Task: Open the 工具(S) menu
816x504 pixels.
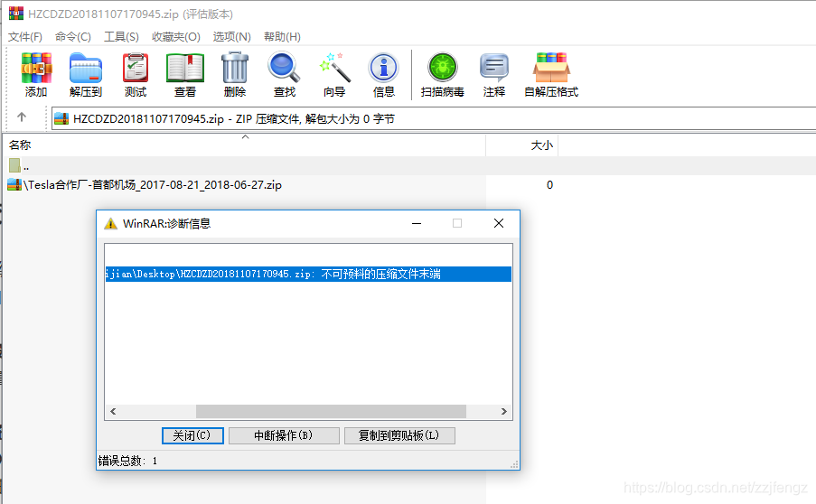Action: [121, 36]
